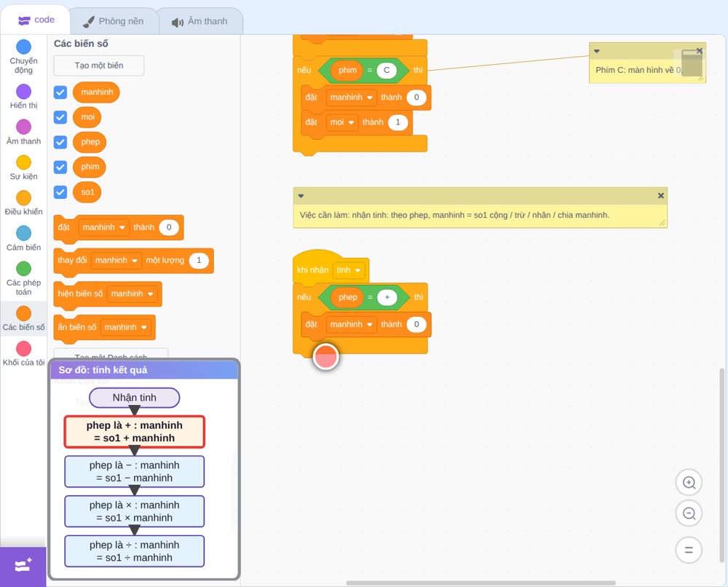This screenshot has width=728, height=587.
Task: Click the workspace horizontal scrollbar
Action: 481,583
